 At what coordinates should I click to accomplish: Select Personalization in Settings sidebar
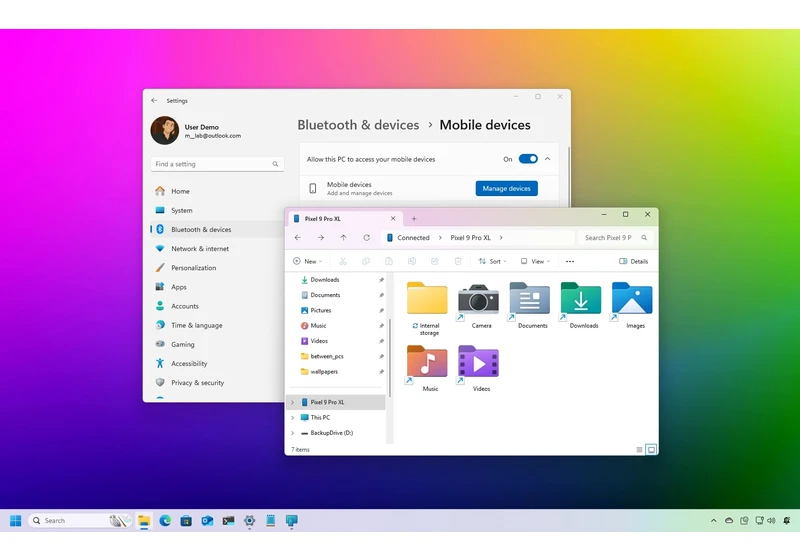point(217,268)
